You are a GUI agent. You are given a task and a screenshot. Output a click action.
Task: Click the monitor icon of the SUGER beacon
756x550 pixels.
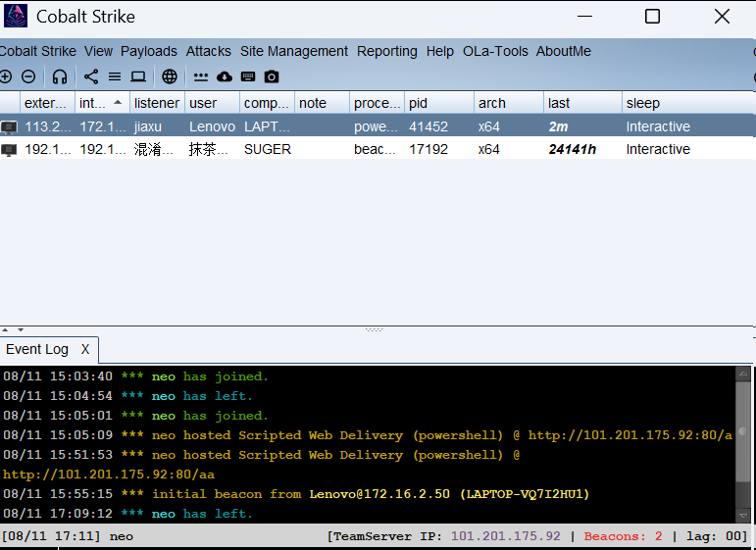point(9,150)
